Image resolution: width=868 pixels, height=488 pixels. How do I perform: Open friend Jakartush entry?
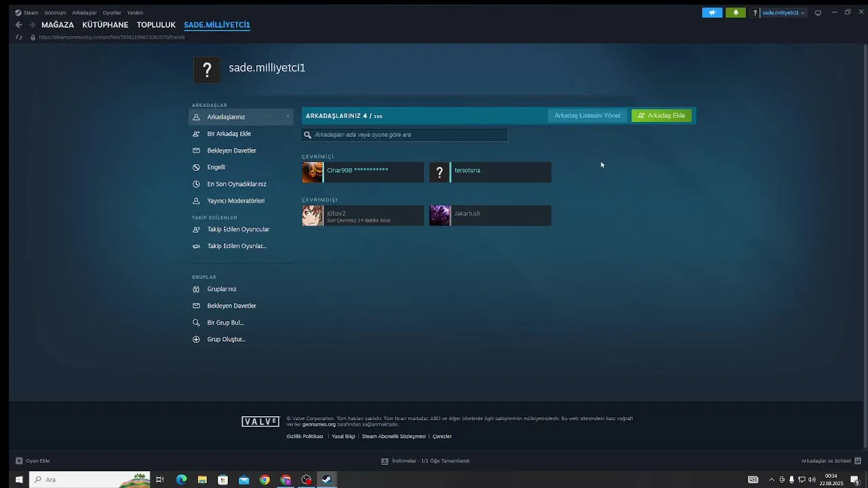[x=490, y=216]
